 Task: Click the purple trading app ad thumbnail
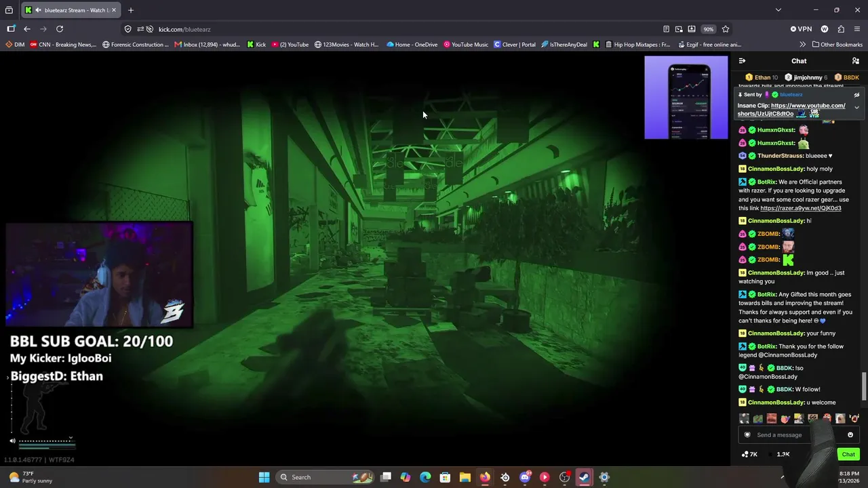point(686,98)
